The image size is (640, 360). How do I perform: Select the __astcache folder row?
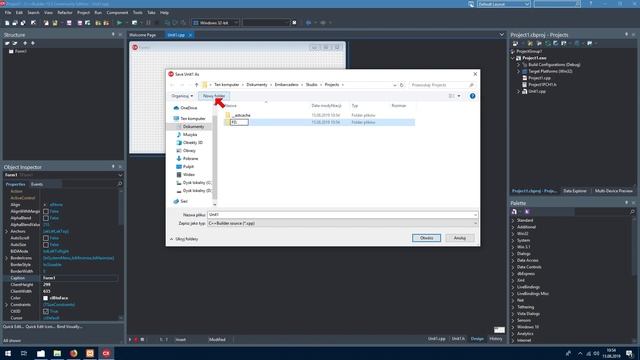coord(319,116)
